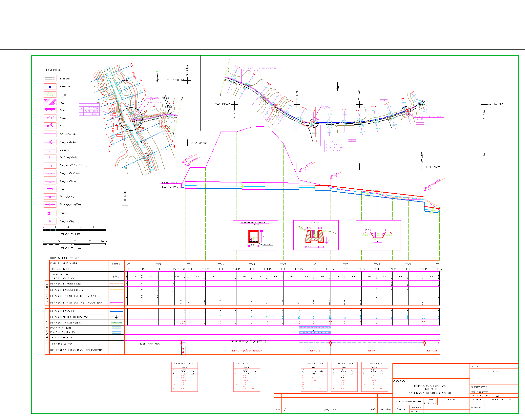
Task: Open the trapezoidal channel cross-section detail
Action: pos(378,235)
